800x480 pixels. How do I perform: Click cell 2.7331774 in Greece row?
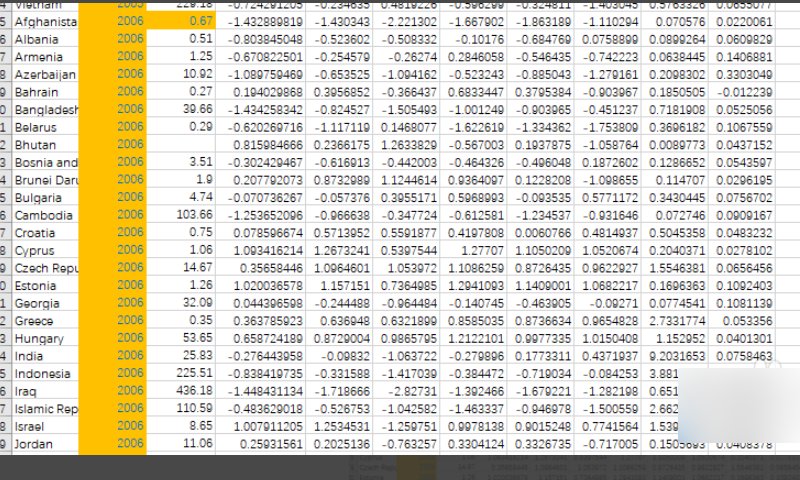coord(675,320)
